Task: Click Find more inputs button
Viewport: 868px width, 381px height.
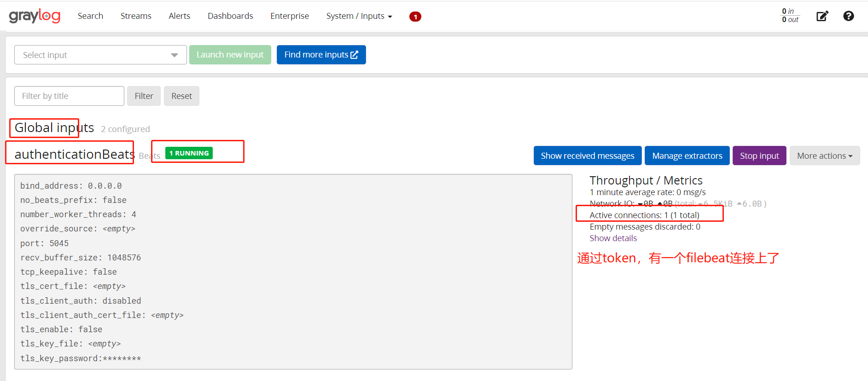Action: 321,55
